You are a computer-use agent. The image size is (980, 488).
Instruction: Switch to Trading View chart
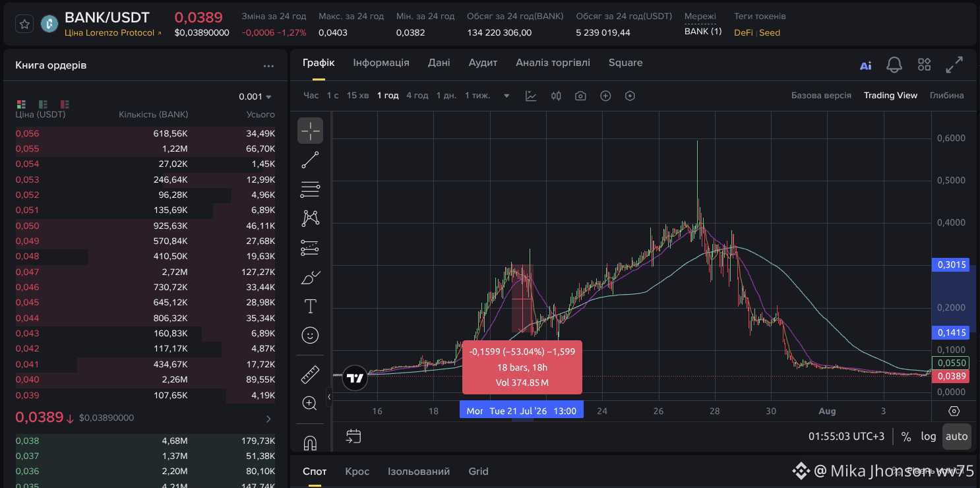pyautogui.click(x=890, y=96)
